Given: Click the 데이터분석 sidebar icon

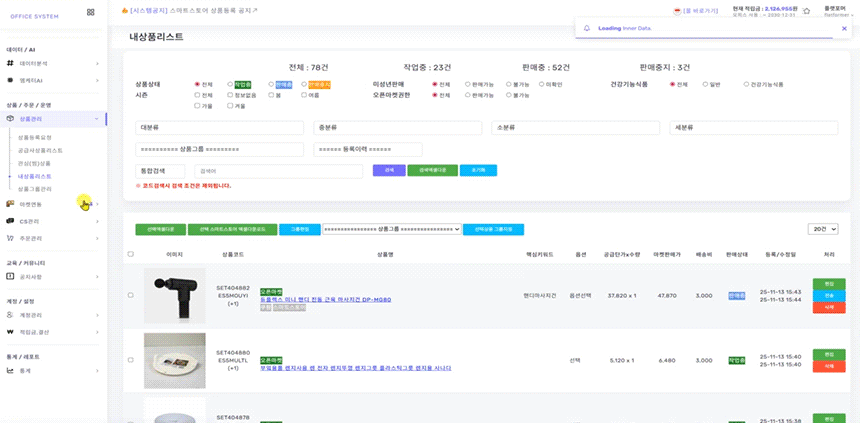Looking at the screenshot, I should (9, 63).
